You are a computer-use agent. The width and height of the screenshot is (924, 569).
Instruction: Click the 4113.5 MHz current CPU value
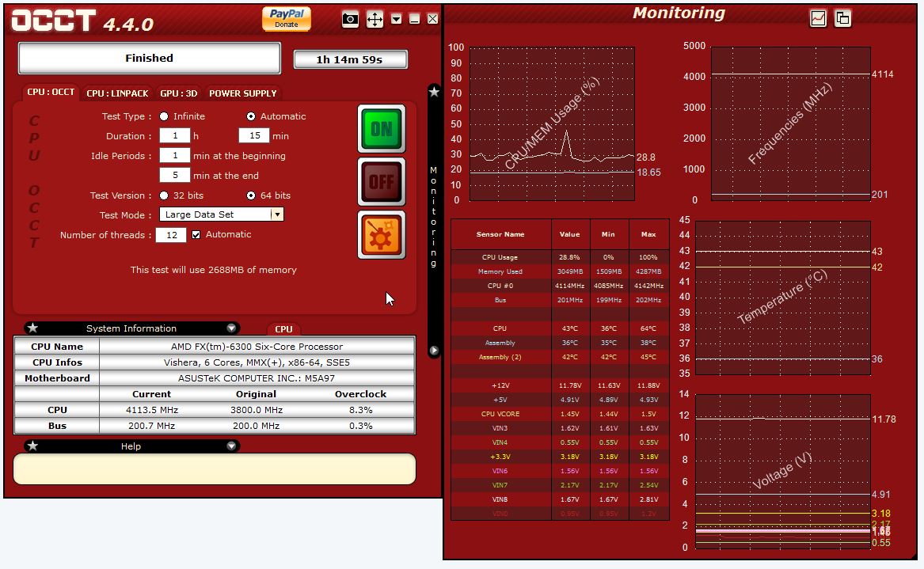click(151, 410)
